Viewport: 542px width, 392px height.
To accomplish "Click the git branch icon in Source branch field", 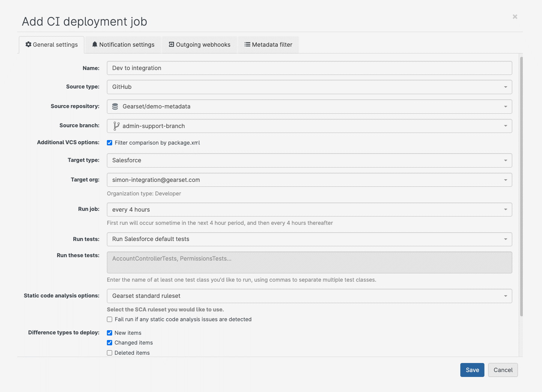I will (116, 126).
